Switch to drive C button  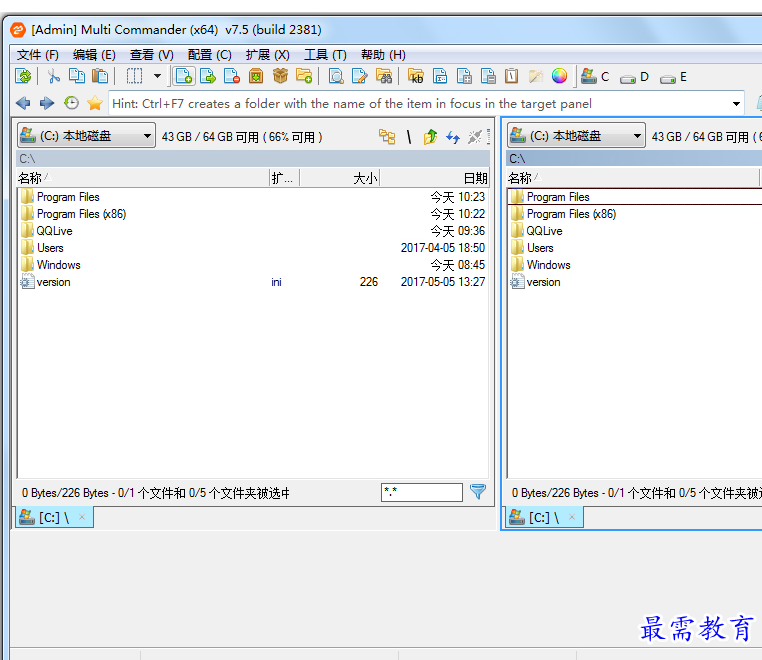click(595, 76)
